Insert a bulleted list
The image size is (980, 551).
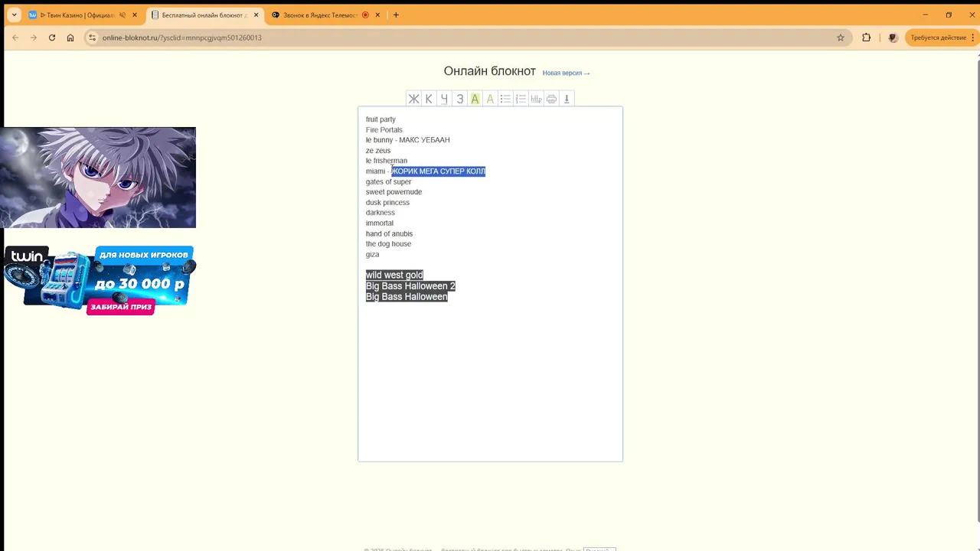coord(505,99)
